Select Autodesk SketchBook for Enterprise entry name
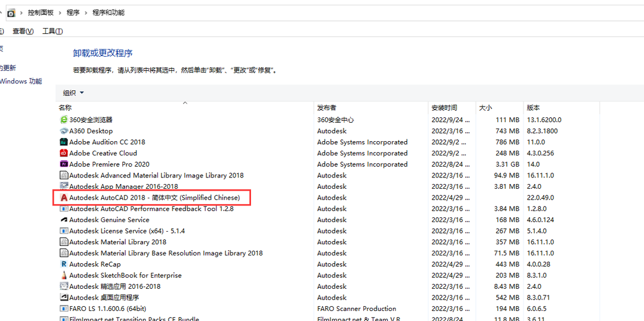The image size is (644, 321). tap(125, 275)
